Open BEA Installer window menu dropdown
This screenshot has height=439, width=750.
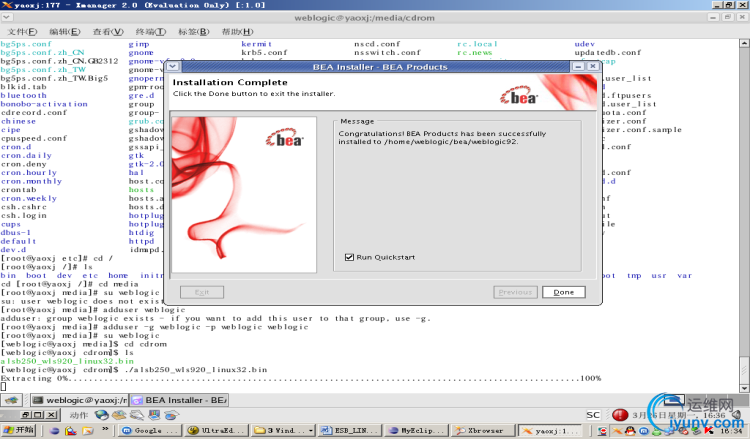tap(173, 66)
